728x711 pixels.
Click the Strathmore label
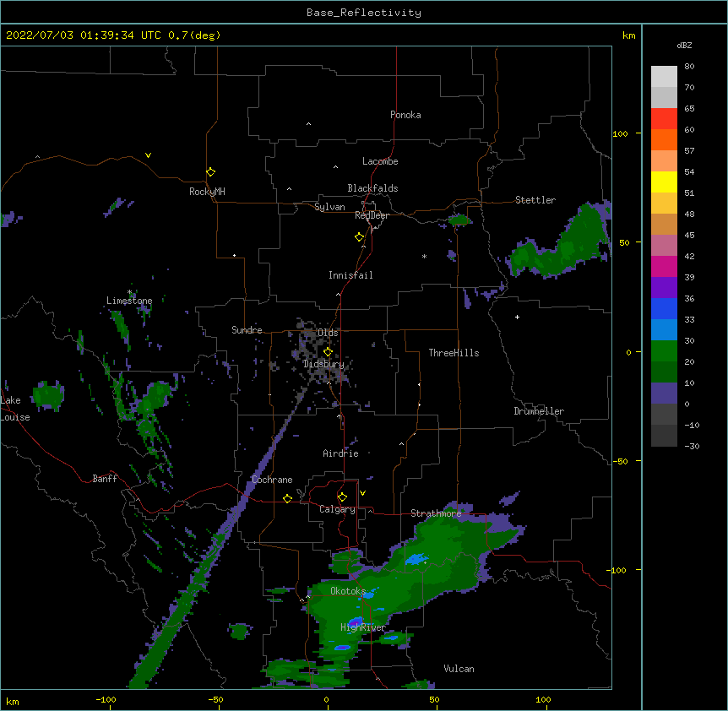[436, 513]
